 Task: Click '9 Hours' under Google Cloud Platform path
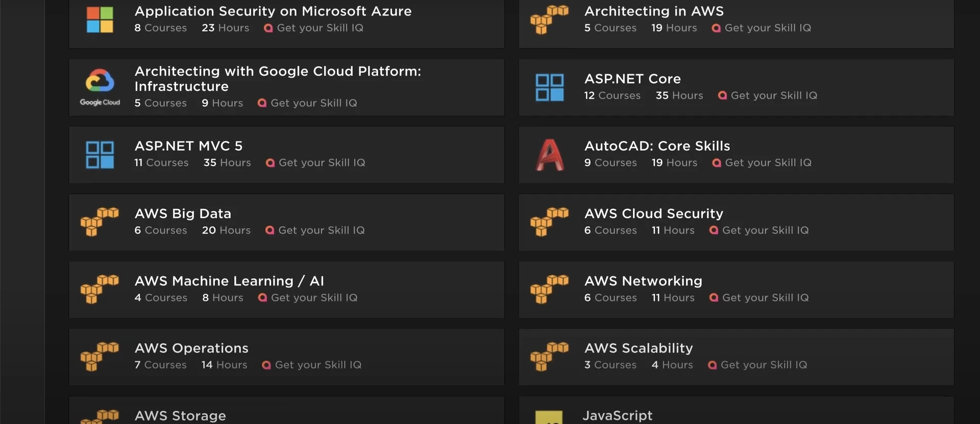(x=222, y=103)
